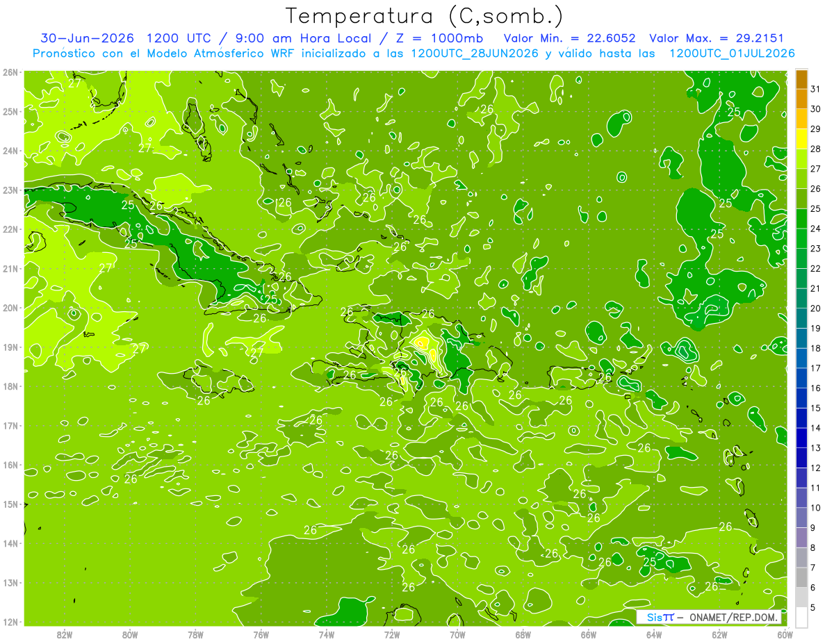Click the 10 value on the color scale
This screenshot has height=644, width=834.
tap(815, 508)
